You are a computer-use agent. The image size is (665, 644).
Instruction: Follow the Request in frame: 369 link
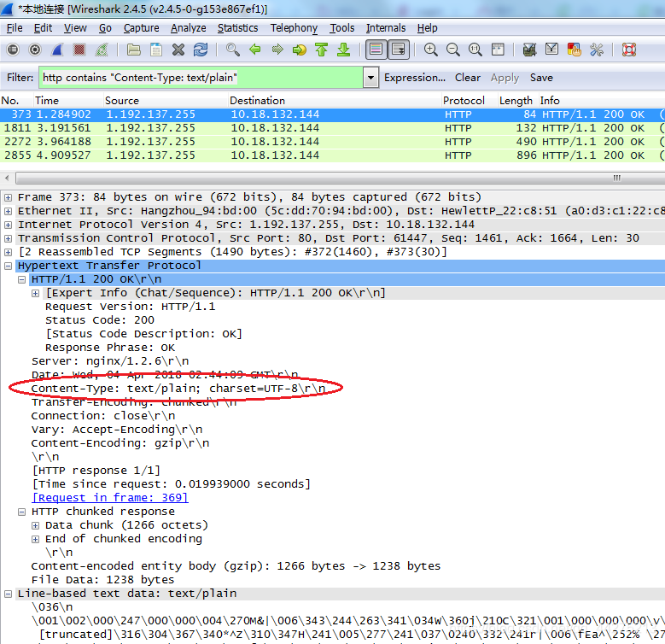(110, 497)
